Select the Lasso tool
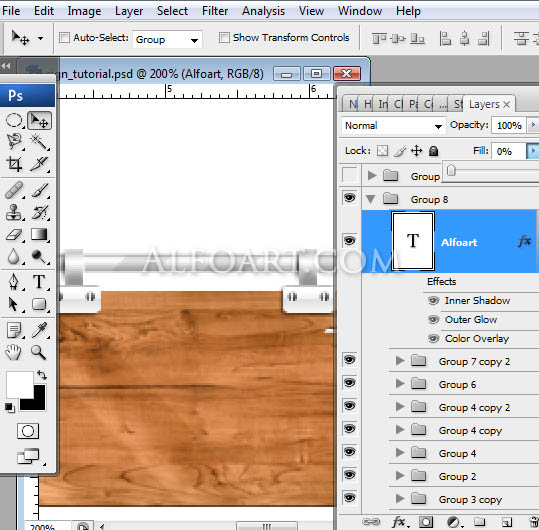The height and width of the screenshot is (530, 539). 14,142
